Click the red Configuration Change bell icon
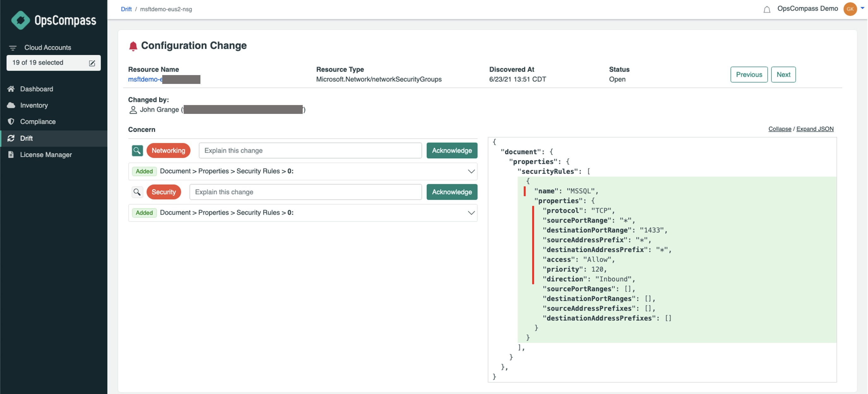This screenshot has height=394, width=868. 133,46
